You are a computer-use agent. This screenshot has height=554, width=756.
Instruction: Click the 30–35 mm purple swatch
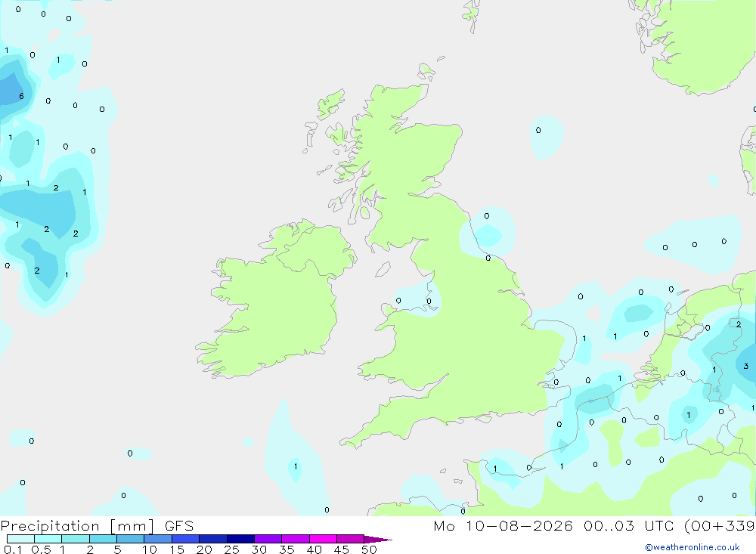pos(268,539)
